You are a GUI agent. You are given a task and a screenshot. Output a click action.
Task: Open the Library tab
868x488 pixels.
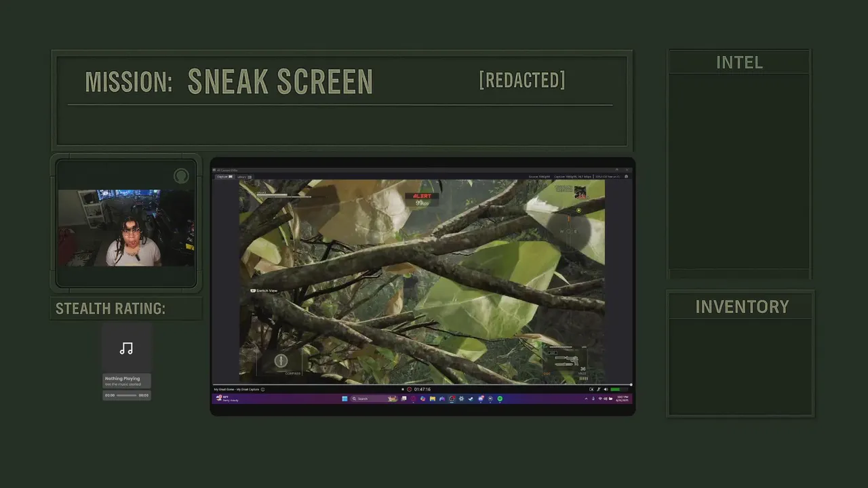[244, 176]
